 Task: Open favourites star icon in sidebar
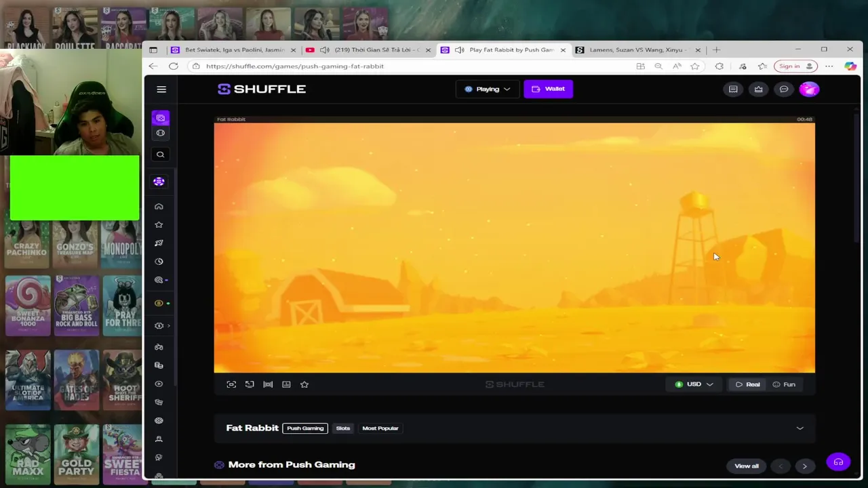[x=159, y=224]
